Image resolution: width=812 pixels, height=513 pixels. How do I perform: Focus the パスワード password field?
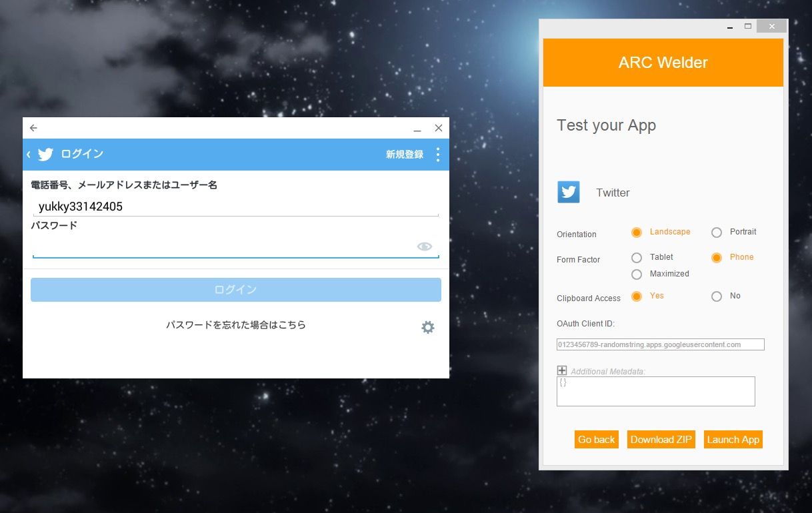tap(236, 247)
